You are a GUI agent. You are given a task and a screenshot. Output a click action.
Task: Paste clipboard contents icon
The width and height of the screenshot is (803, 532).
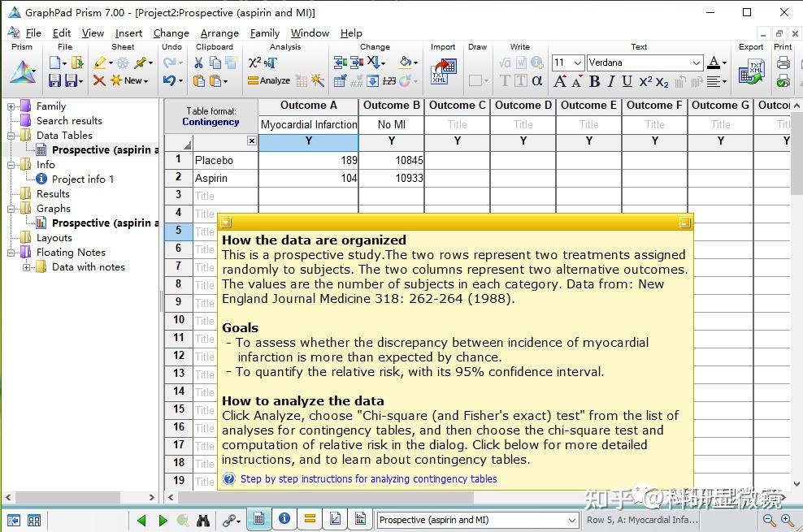pos(198,80)
